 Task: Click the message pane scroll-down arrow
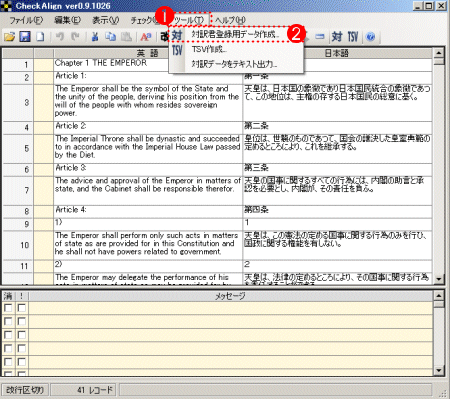[439, 370]
